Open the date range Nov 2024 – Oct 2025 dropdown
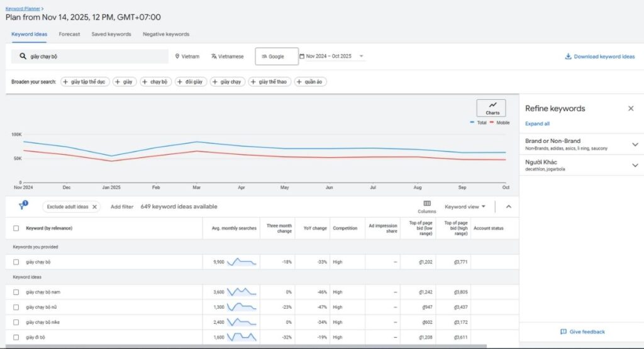 click(x=333, y=57)
